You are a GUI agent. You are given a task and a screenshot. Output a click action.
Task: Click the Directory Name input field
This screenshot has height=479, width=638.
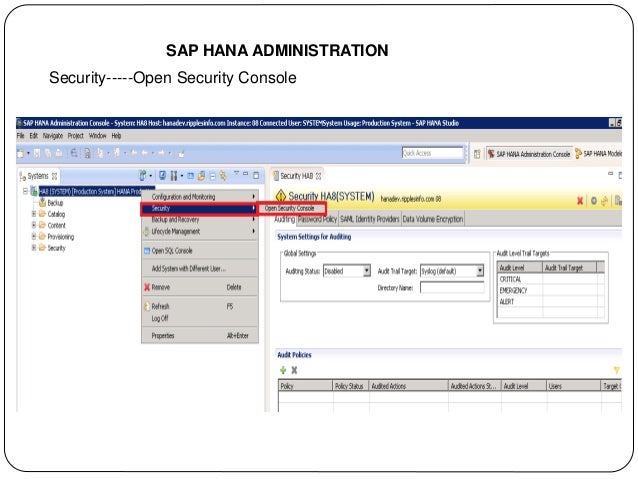(452, 288)
